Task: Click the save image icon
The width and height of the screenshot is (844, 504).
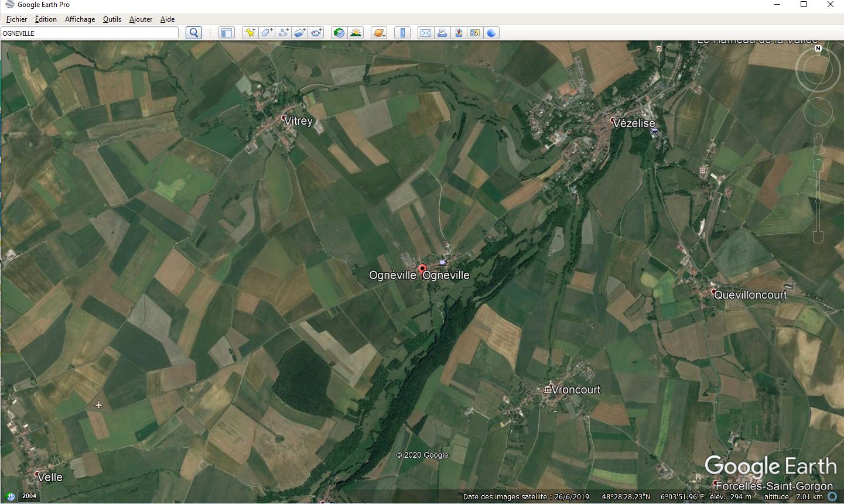Action: coord(459,33)
